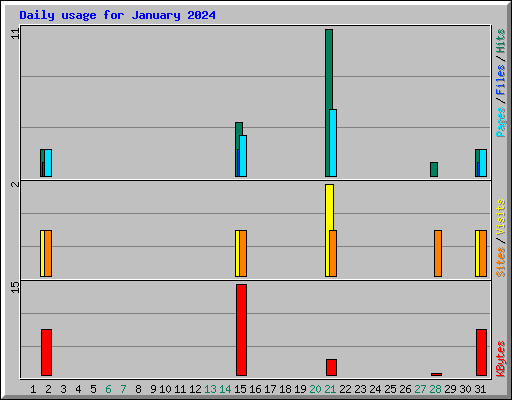Image resolution: width=512 pixels, height=400 pixels.
Task: Select the green Hits bar for day 28
Action: (434, 170)
